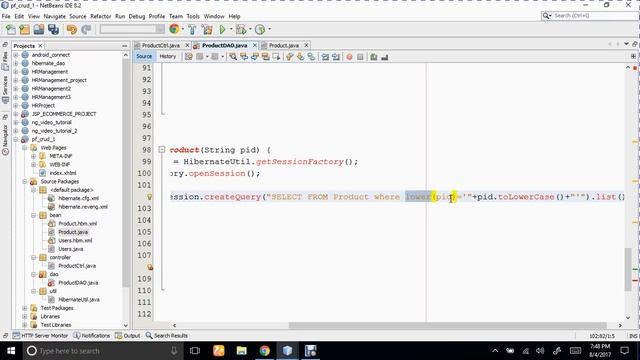Click the Redo toolbar icon
The height and width of the screenshot is (360, 640).
coord(86,29)
